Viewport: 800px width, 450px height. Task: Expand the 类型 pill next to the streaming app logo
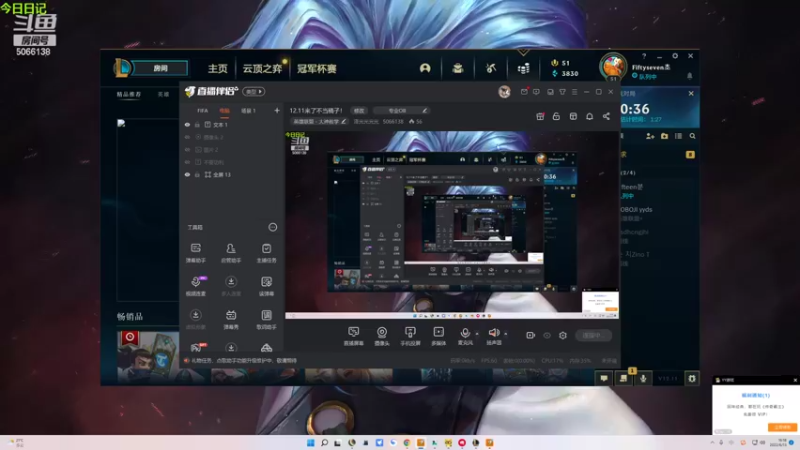click(x=254, y=92)
